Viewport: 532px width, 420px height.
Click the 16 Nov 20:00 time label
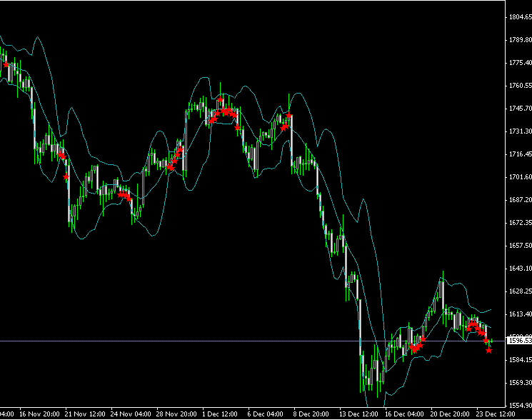coord(39,414)
